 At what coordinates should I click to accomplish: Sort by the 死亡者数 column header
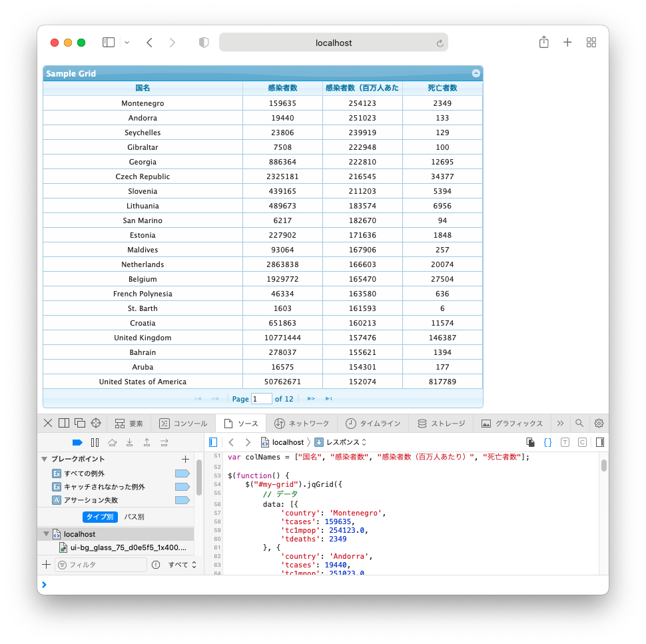[x=442, y=88]
